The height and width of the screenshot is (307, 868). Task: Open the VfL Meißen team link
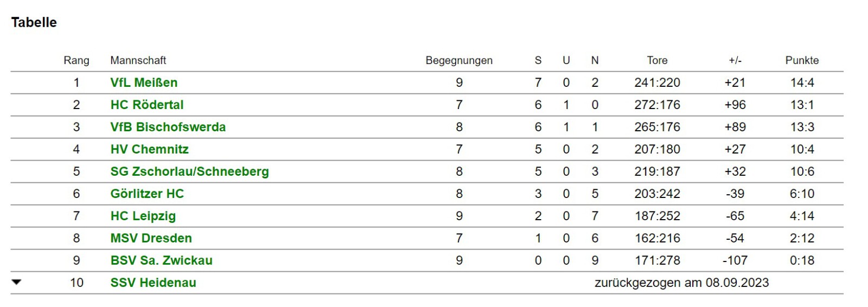(144, 82)
